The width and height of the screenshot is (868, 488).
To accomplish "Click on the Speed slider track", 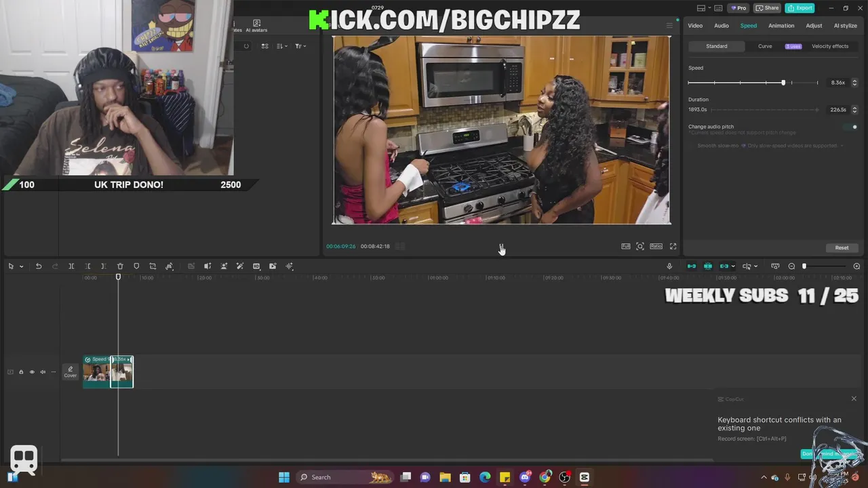I will (x=753, y=83).
